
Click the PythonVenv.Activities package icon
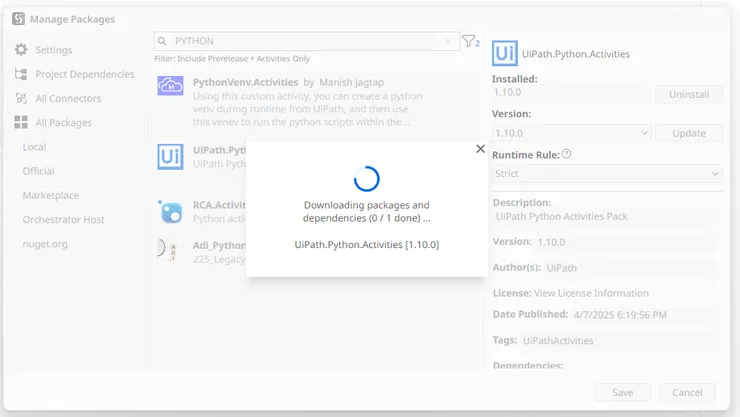(170, 86)
